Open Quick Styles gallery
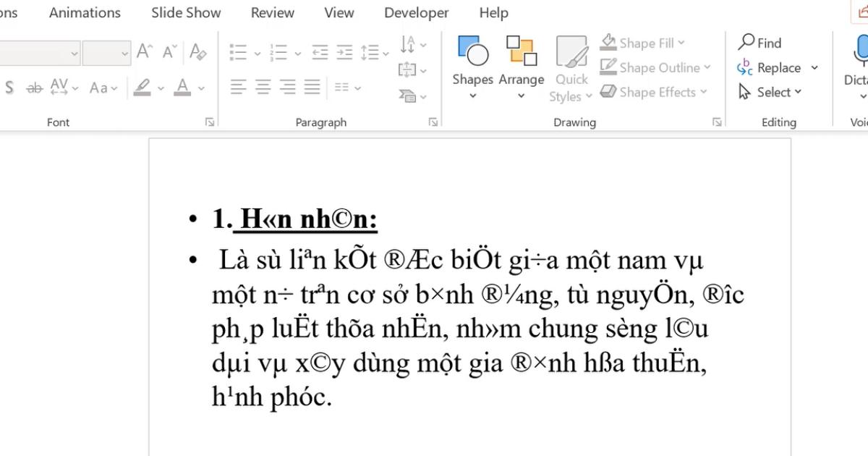This screenshot has width=868, height=456. click(x=571, y=69)
